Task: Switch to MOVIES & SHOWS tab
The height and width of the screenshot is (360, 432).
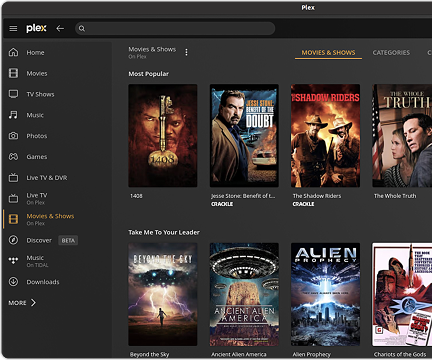Action: (x=328, y=53)
